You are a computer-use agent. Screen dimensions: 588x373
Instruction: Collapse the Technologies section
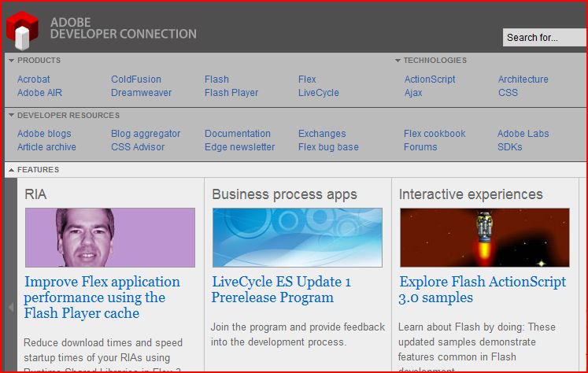tap(398, 61)
